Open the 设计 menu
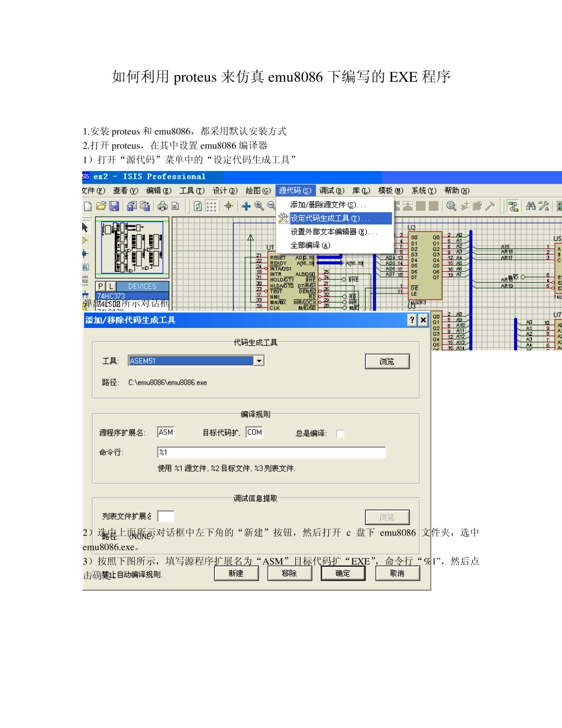This screenshot has height=728, width=562. click(x=225, y=191)
